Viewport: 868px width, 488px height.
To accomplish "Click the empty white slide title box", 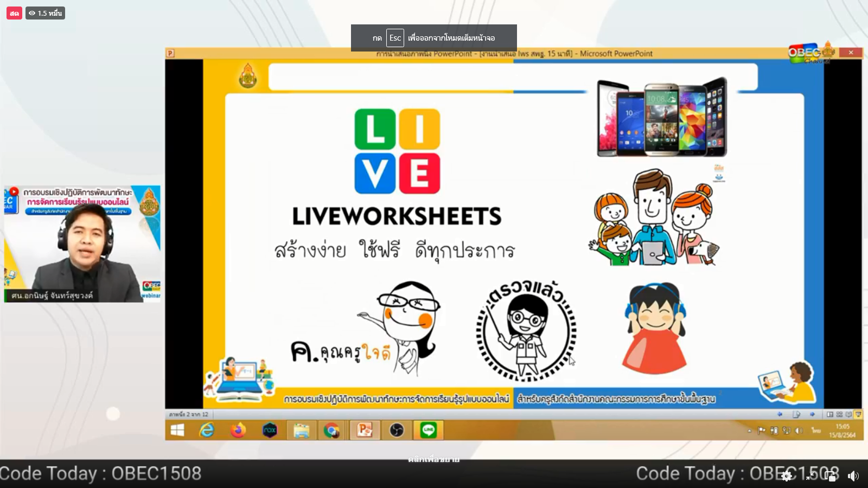I will (x=513, y=76).
